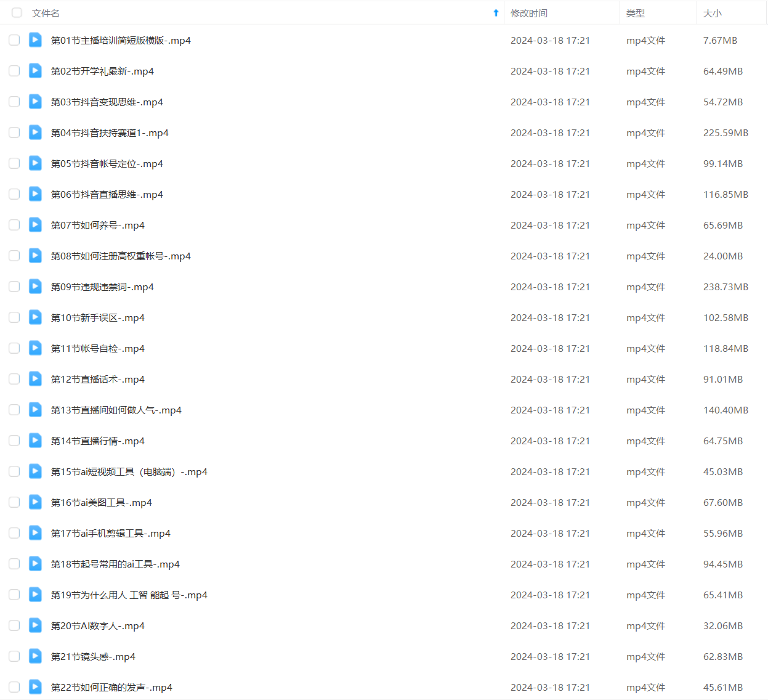Screen dimensions: 768x700
Task: Open file 第05节抖音帐号定位-.mp4
Action: pyautogui.click(x=107, y=164)
